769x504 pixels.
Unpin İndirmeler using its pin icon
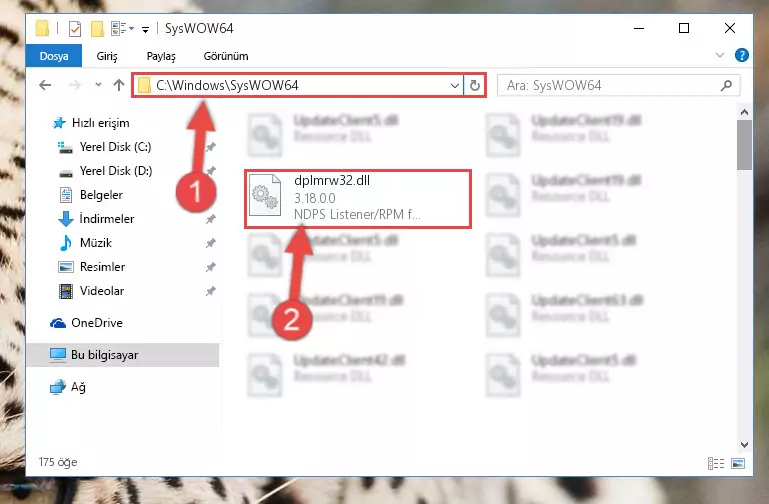click(210, 219)
